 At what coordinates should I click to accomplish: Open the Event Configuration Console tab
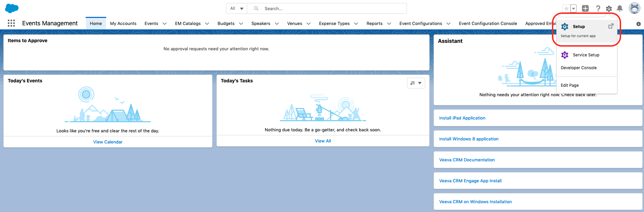click(x=488, y=23)
